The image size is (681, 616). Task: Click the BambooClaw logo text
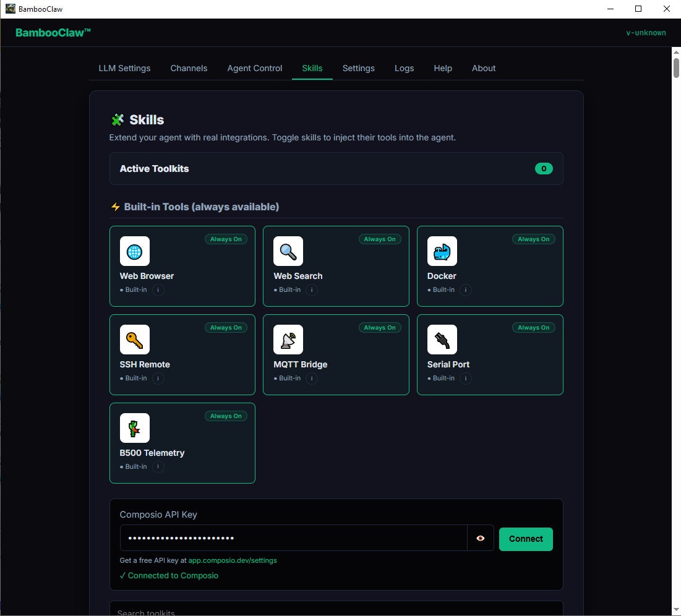point(53,33)
